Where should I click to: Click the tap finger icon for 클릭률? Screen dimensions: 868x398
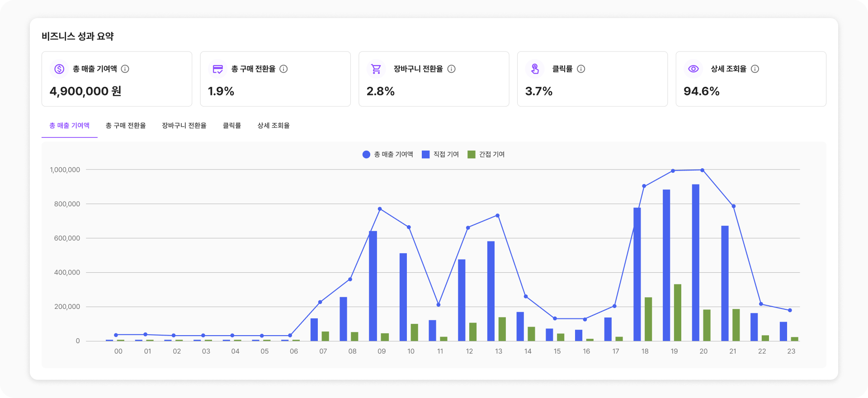535,69
